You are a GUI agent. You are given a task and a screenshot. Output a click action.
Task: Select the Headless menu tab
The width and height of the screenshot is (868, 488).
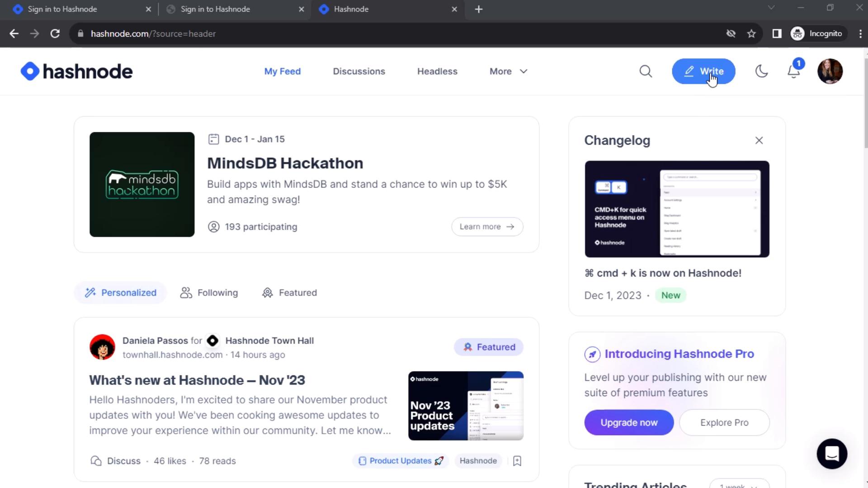(438, 71)
